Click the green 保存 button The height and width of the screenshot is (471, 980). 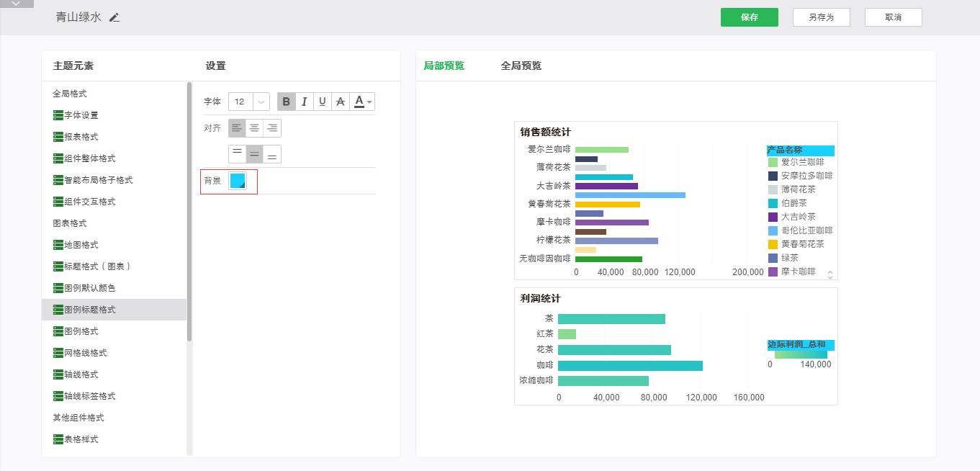749,17
